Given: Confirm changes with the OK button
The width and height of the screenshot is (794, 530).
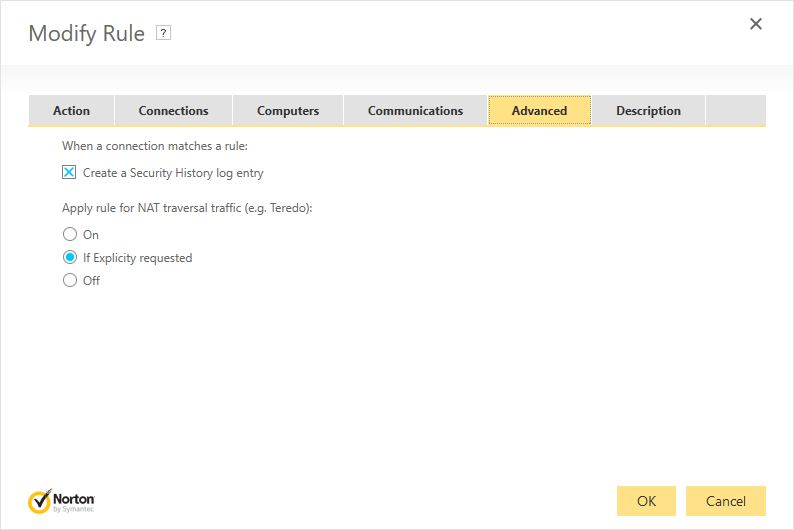Looking at the screenshot, I should pos(646,501).
